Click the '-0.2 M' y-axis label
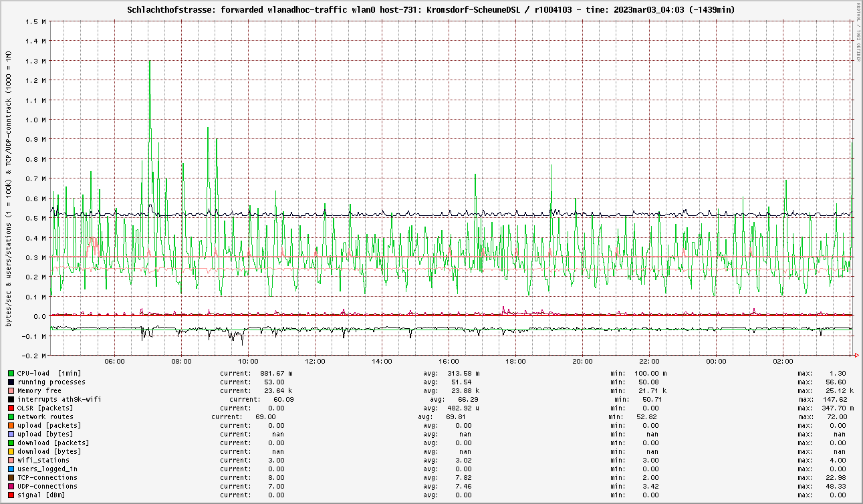This screenshot has height=504, width=863. point(33,356)
